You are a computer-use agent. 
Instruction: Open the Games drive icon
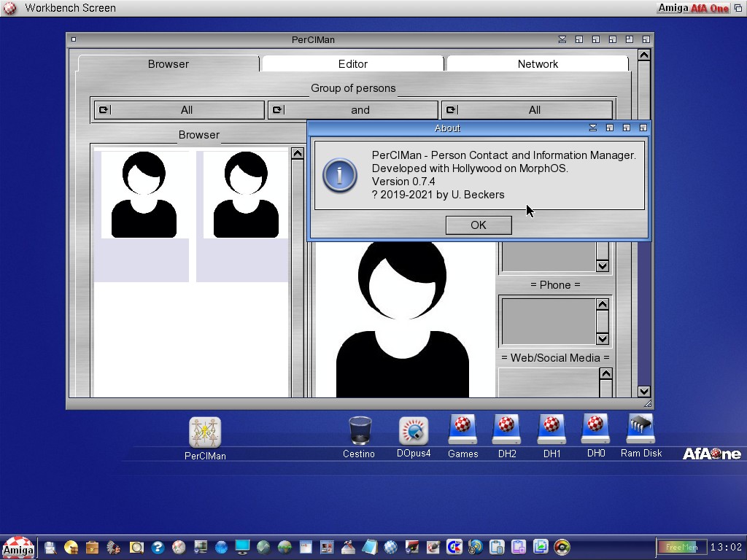point(462,430)
